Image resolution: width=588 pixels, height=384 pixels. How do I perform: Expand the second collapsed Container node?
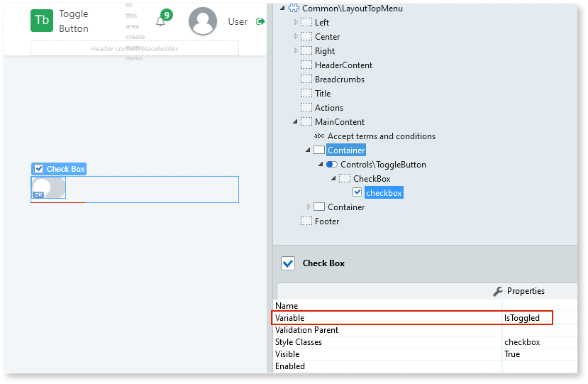[x=309, y=207]
